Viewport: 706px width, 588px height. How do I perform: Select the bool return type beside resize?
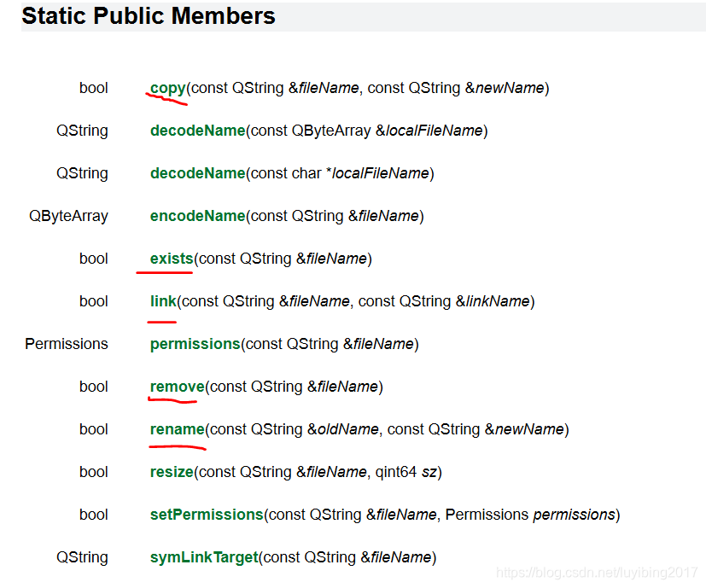pyautogui.click(x=94, y=472)
